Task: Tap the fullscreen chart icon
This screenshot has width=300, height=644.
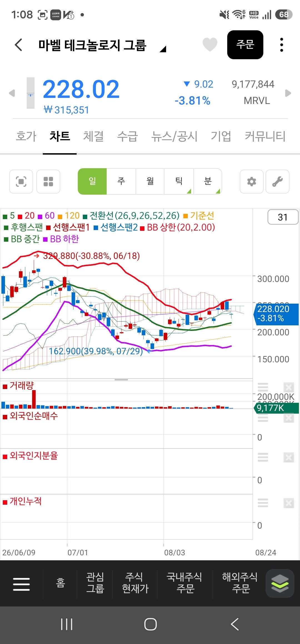Action: click(21, 182)
